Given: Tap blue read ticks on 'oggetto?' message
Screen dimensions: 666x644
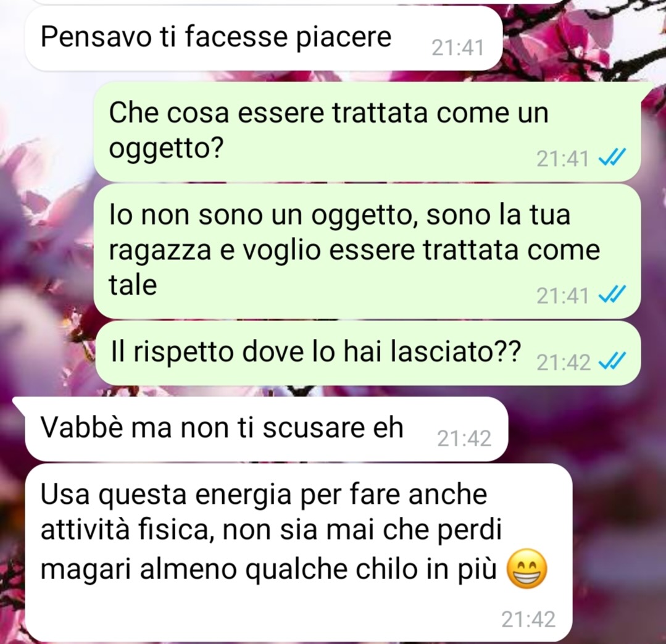Looking at the screenshot, I should (x=612, y=159).
